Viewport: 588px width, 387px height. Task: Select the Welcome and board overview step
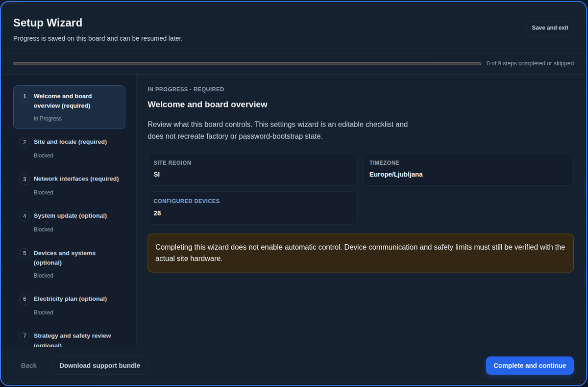(x=69, y=107)
